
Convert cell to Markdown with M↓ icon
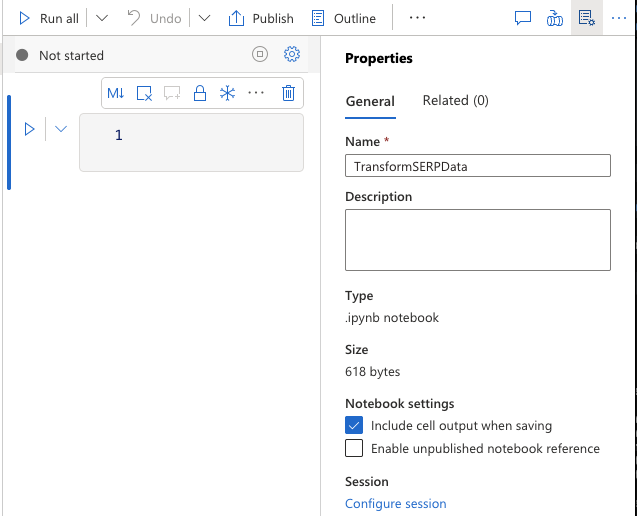tap(116, 93)
